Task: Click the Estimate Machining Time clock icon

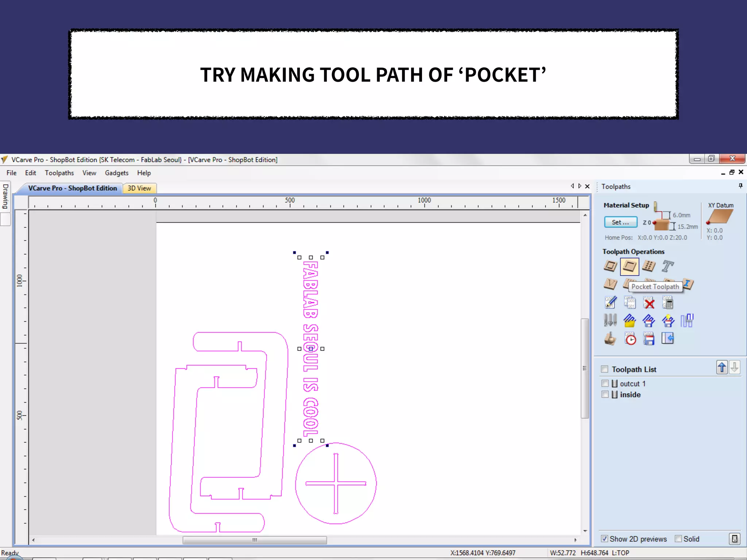Action: tap(630, 339)
